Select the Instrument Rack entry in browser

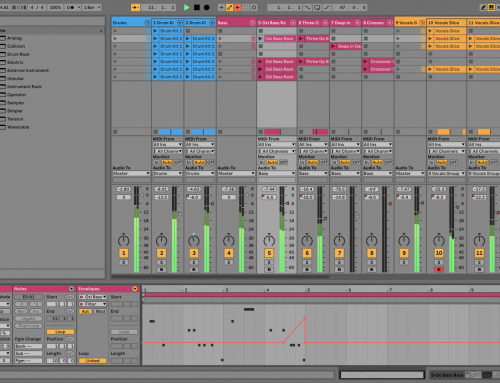coord(24,87)
